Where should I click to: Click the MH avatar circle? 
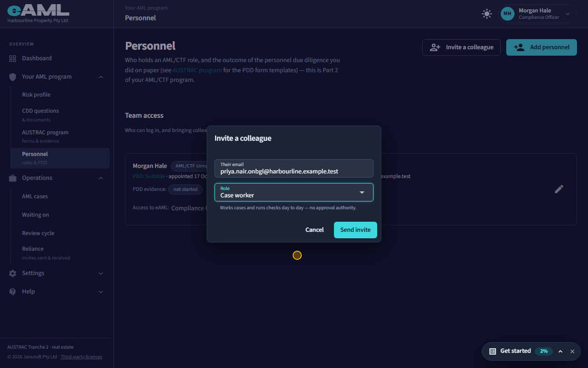click(507, 14)
